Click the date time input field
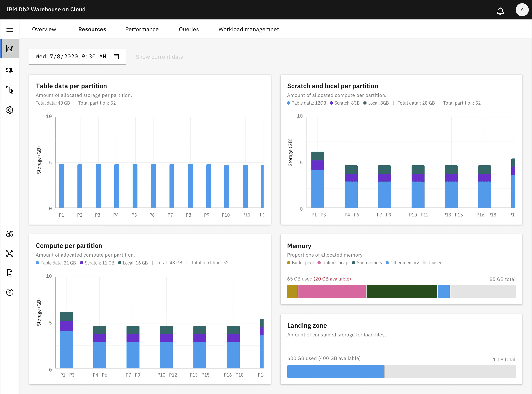This screenshot has width=532, height=394. click(71, 57)
